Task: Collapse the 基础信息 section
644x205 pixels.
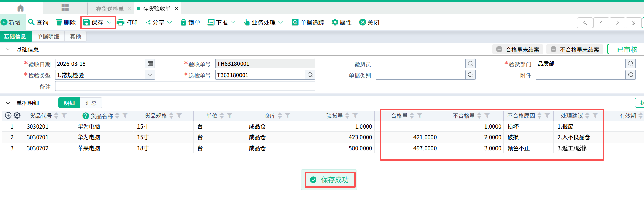Action: 8,50
